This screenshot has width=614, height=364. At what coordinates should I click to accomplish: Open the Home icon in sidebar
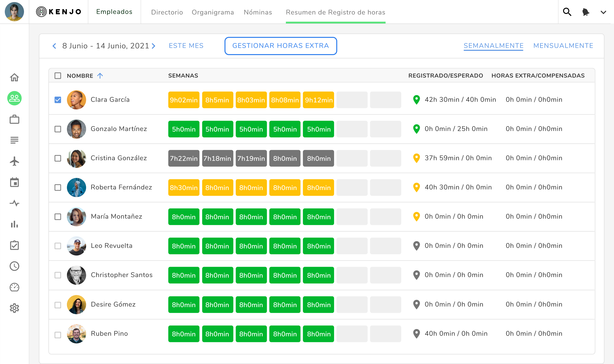pyautogui.click(x=14, y=78)
